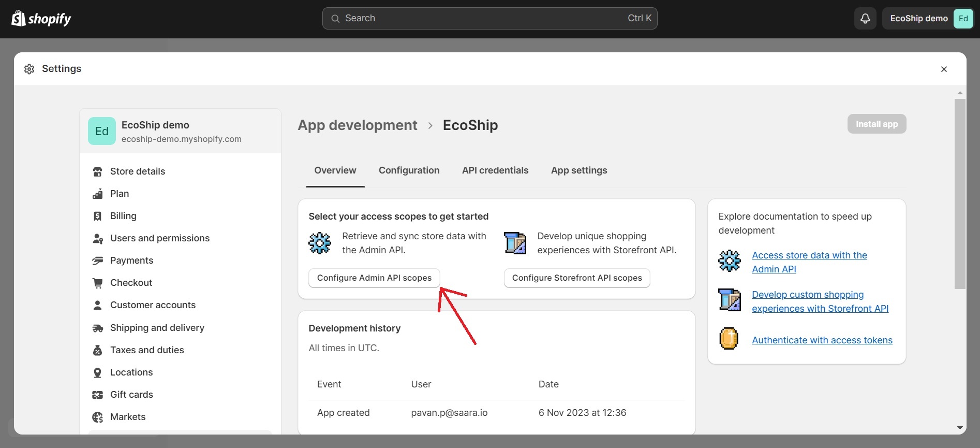The width and height of the screenshot is (980, 448).
Task: Click the Locations pin icon
Action: tap(97, 372)
